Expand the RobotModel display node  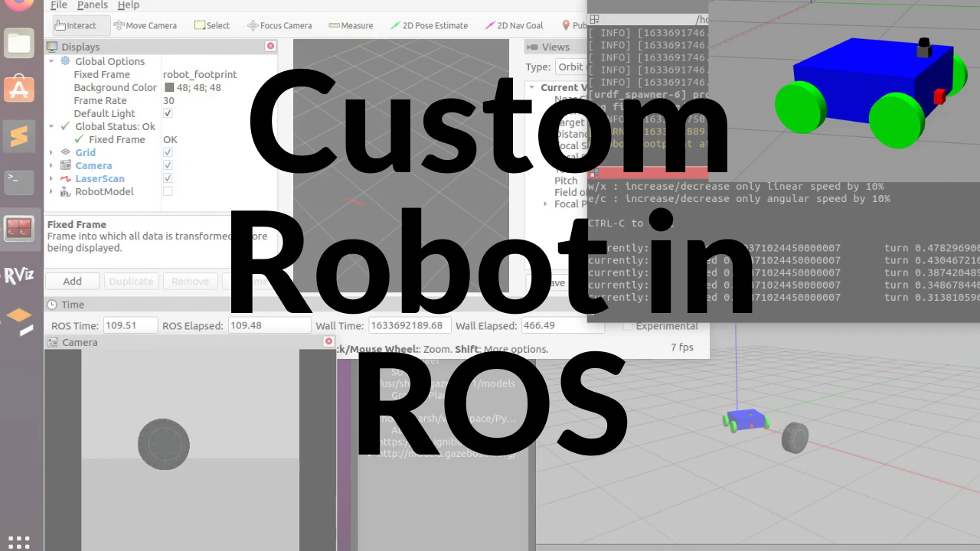click(x=52, y=191)
